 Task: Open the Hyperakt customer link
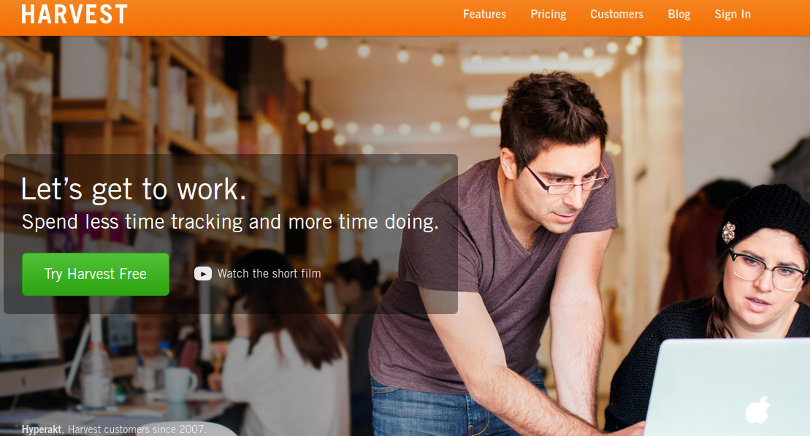pyautogui.click(x=41, y=429)
